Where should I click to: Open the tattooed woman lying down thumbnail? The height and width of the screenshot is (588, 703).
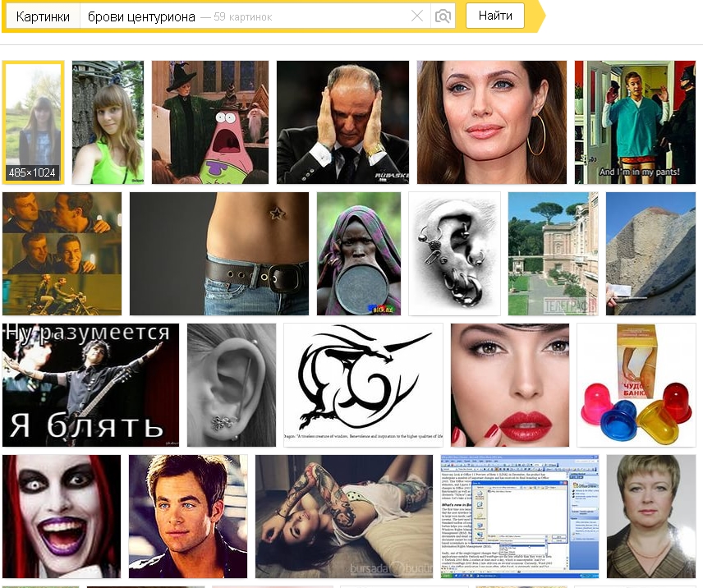pos(344,517)
